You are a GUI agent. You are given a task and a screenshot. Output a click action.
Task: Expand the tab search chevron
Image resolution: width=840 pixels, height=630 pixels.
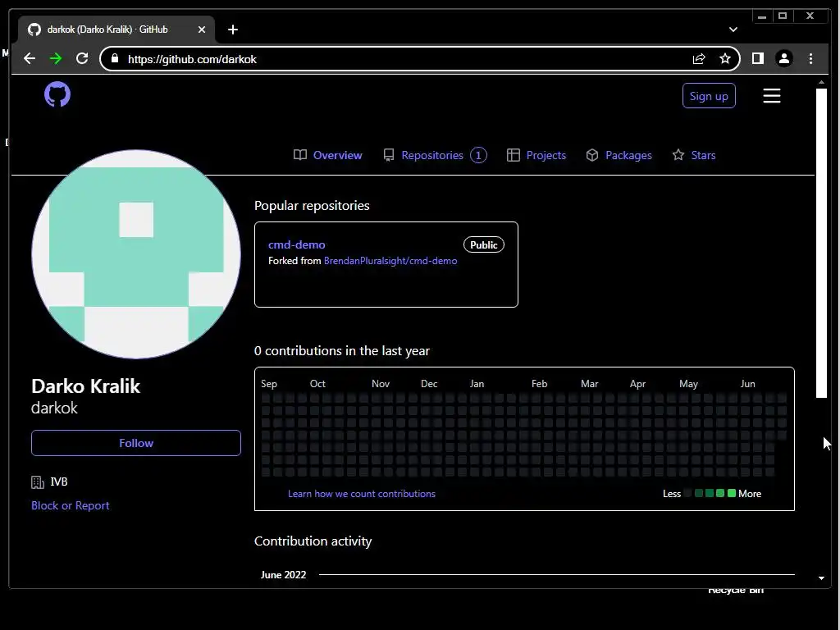(x=733, y=30)
